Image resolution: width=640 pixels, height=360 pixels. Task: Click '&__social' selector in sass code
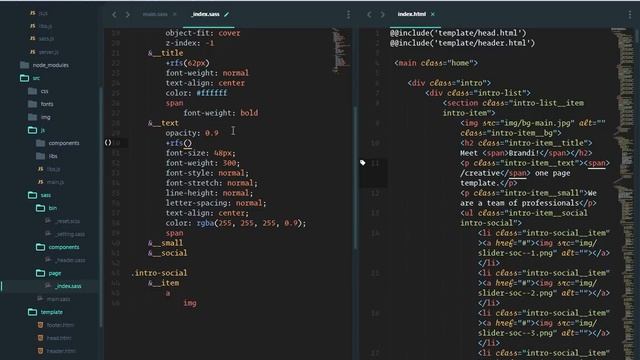coord(168,253)
